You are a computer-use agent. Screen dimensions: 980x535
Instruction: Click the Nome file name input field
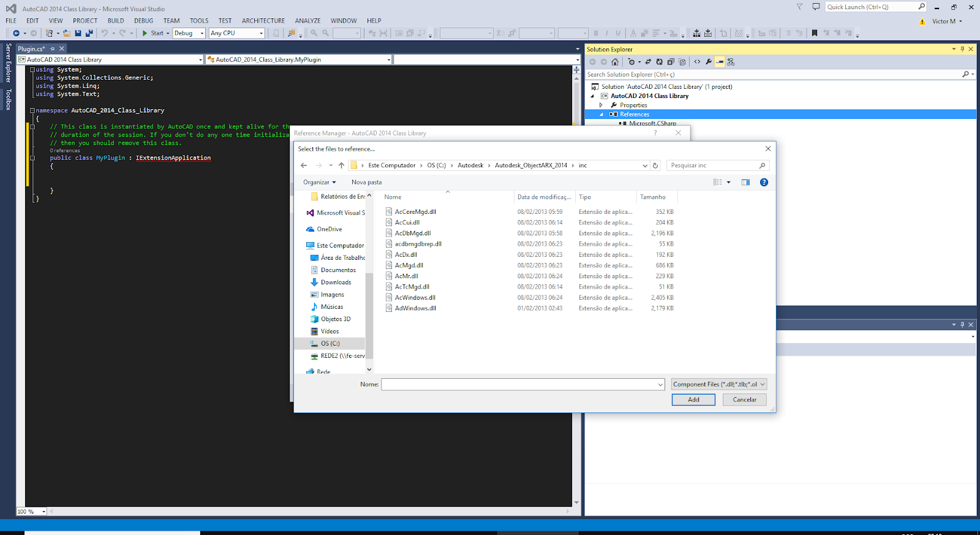click(522, 384)
